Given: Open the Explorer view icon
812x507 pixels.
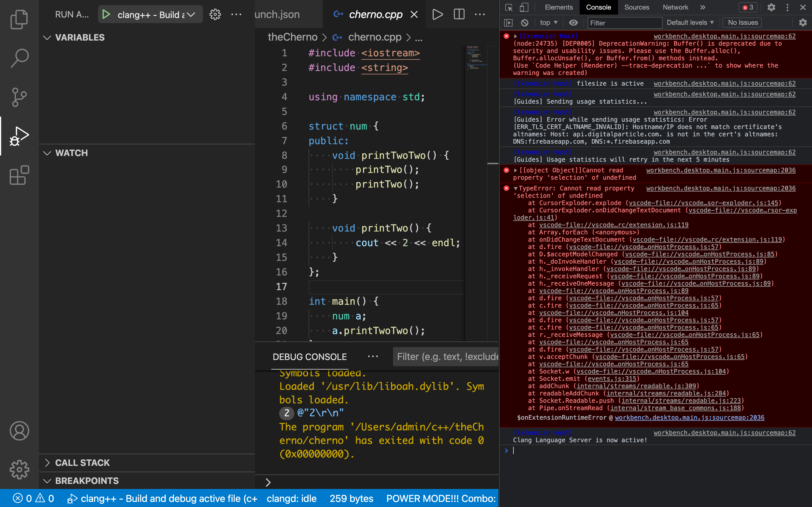Looking at the screenshot, I should pyautogui.click(x=19, y=19).
